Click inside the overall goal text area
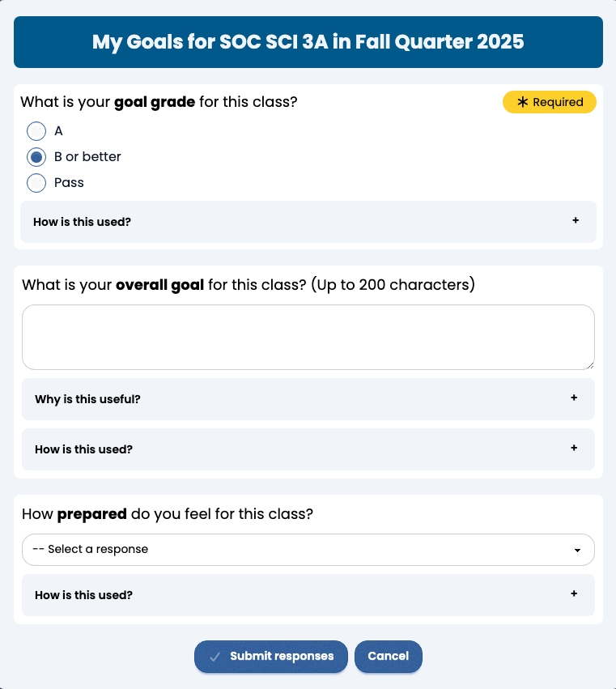 [308, 336]
